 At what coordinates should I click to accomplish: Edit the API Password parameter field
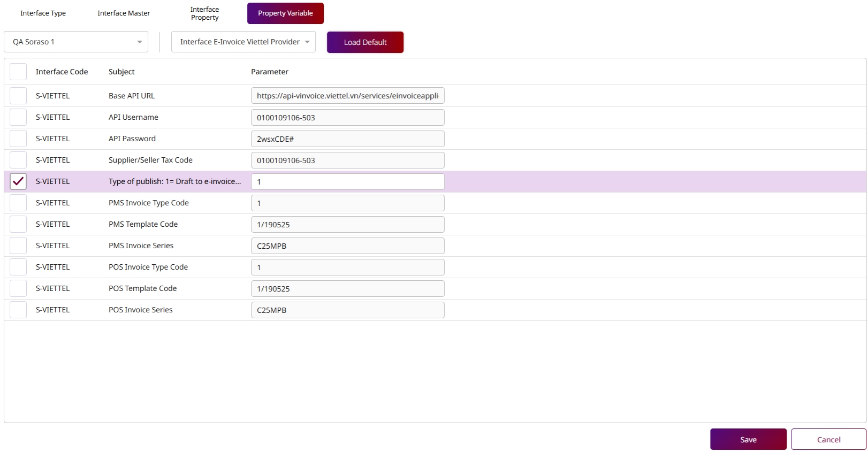pyautogui.click(x=347, y=139)
